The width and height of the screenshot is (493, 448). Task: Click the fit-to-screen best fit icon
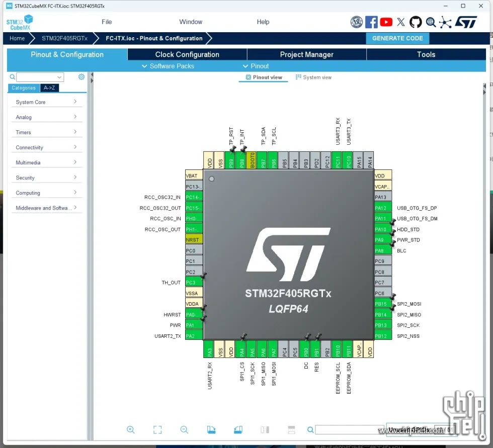157,429
